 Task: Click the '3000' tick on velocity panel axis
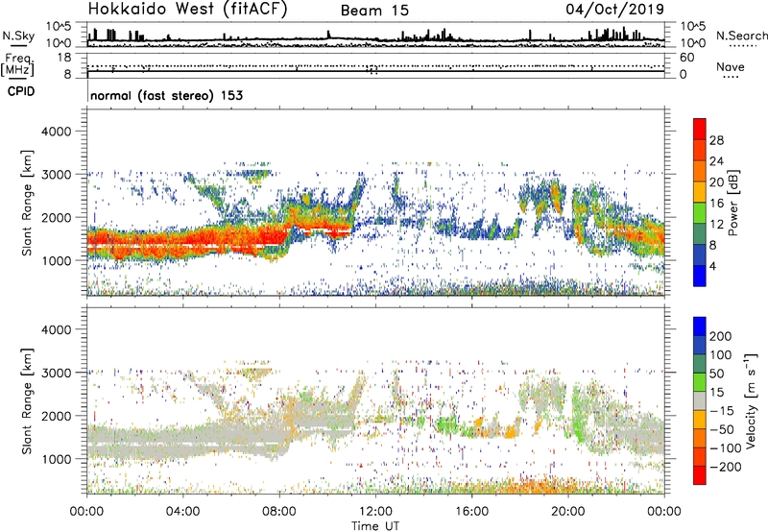[x=57, y=373]
